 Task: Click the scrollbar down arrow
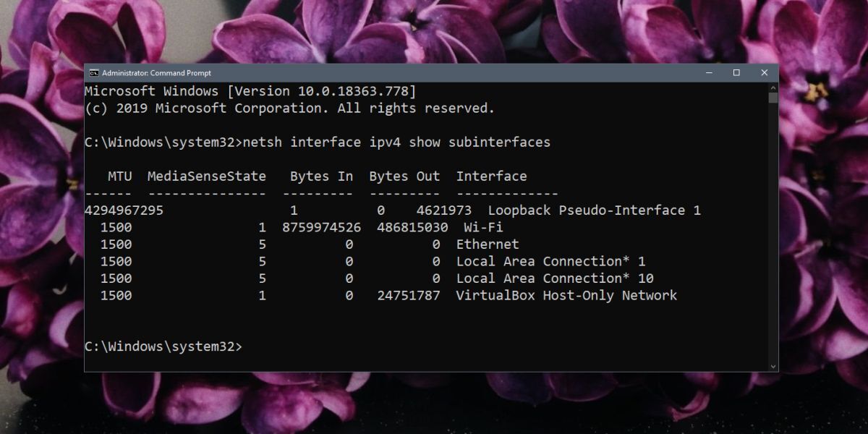point(773,367)
